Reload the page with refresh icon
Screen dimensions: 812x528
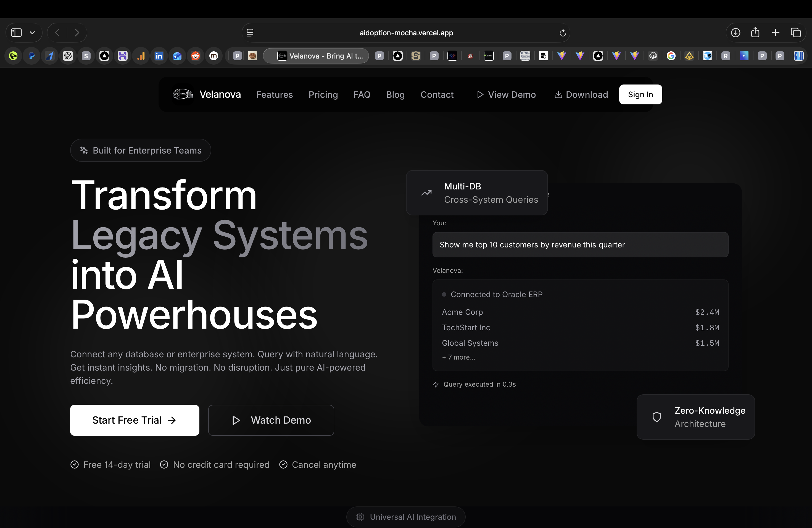[x=563, y=33]
